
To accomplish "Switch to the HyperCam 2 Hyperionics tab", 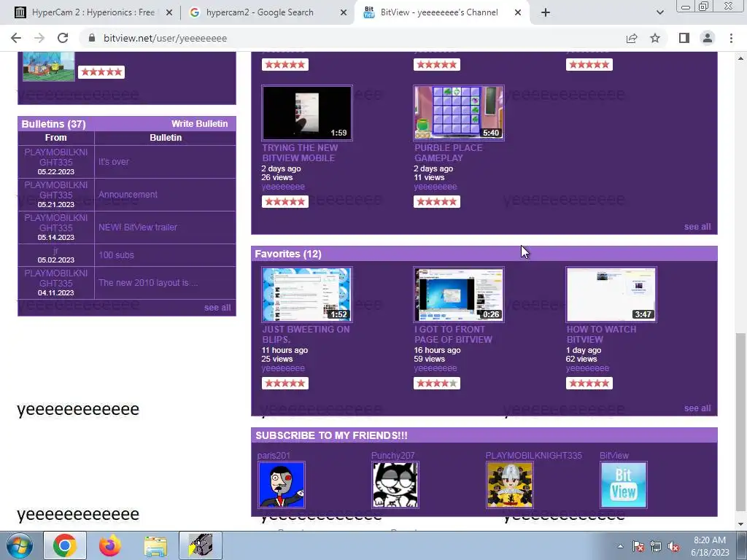I will click(x=93, y=12).
